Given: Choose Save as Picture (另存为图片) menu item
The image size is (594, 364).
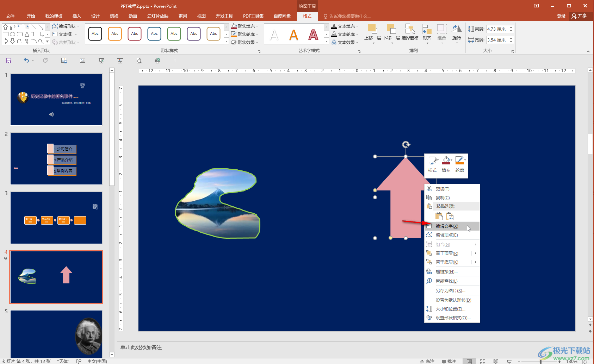Looking at the screenshot, I should click(x=452, y=290).
